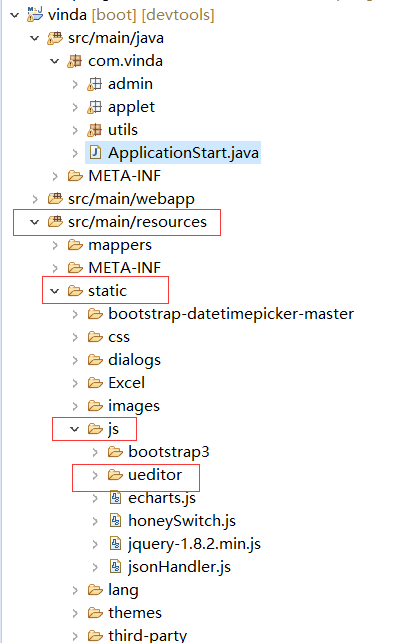Click the mappers folder icon
This screenshot has width=398, height=643.
(75, 245)
